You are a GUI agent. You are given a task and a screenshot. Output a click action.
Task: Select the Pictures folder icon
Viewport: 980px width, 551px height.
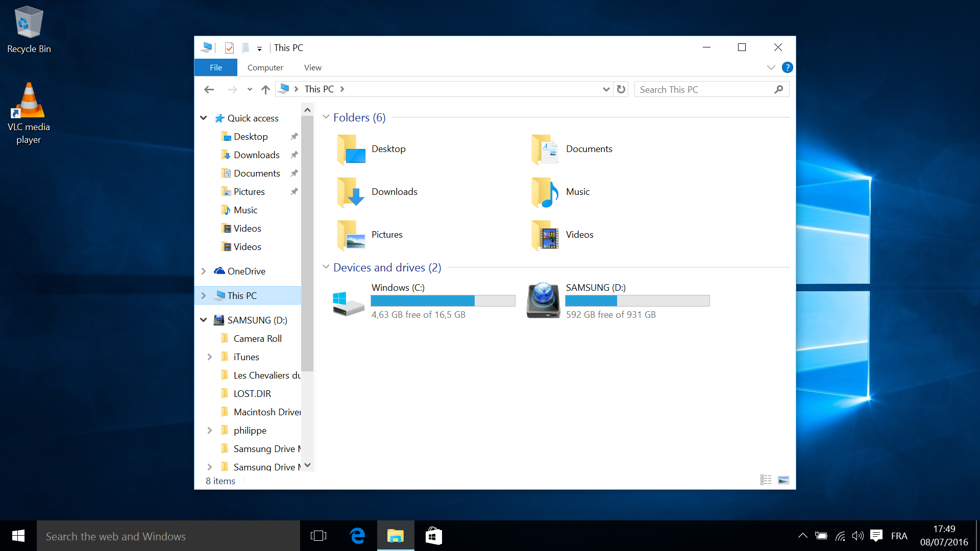point(351,235)
